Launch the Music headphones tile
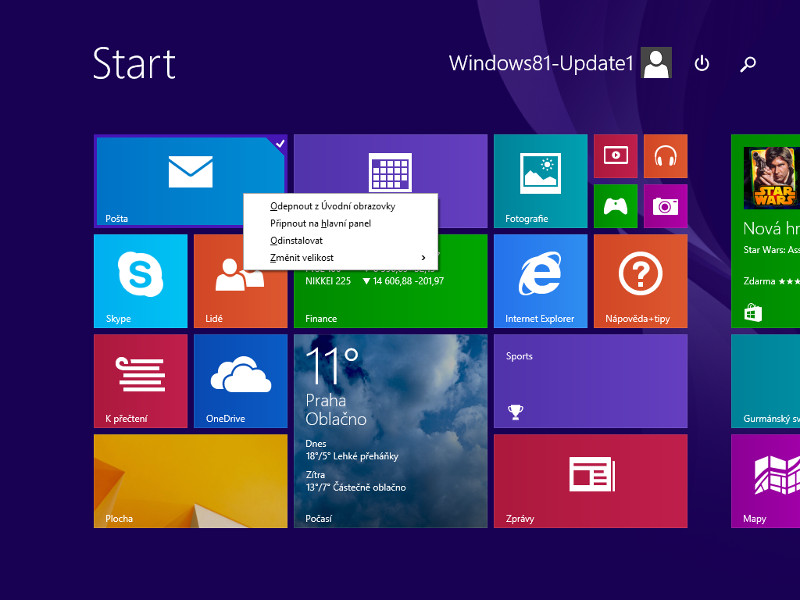Image resolution: width=800 pixels, height=600 pixels. [x=665, y=156]
